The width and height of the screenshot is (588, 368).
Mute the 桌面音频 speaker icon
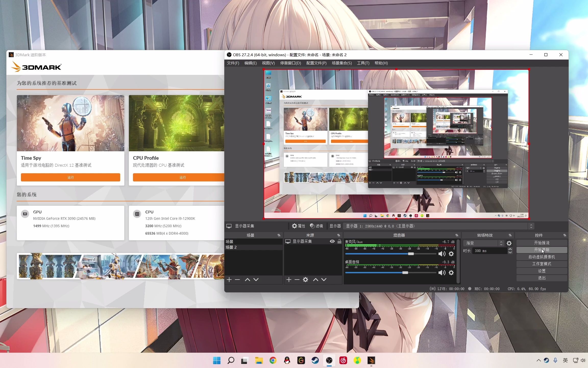tap(442, 273)
